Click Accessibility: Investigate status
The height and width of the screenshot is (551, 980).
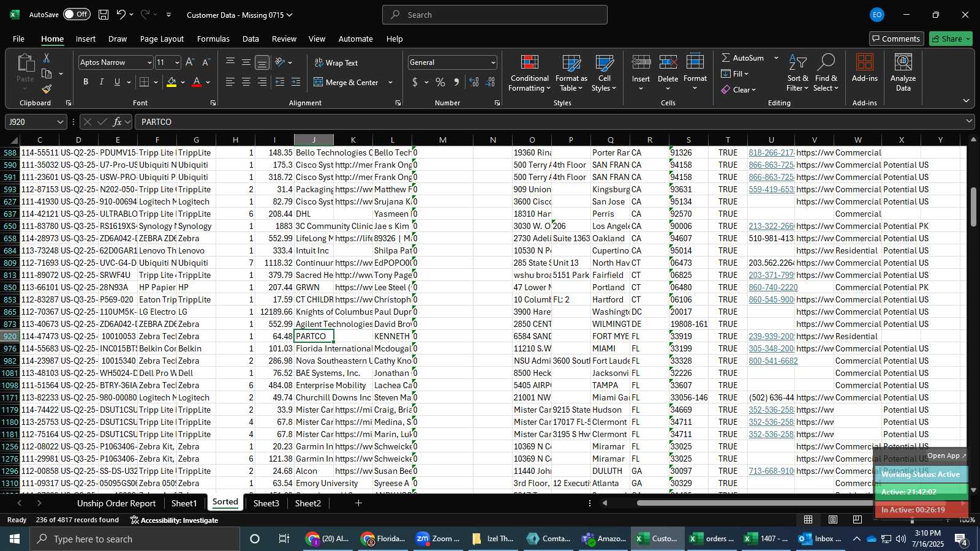click(x=174, y=520)
